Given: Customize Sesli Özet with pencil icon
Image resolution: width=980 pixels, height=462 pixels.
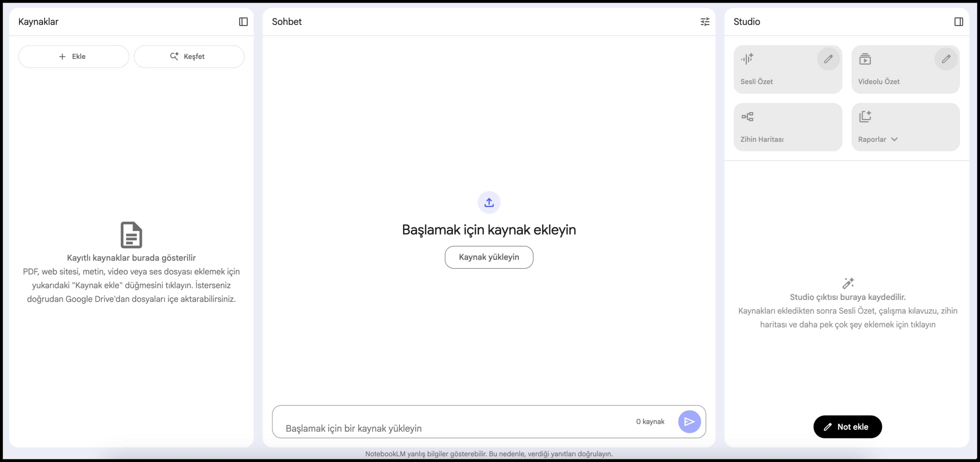Looking at the screenshot, I should [828, 59].
